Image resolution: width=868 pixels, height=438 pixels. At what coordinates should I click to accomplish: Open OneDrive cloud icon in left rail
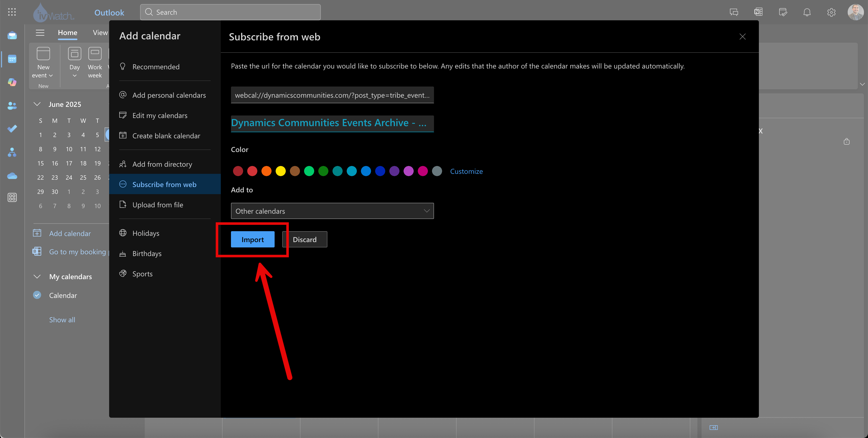pos(12,176)
